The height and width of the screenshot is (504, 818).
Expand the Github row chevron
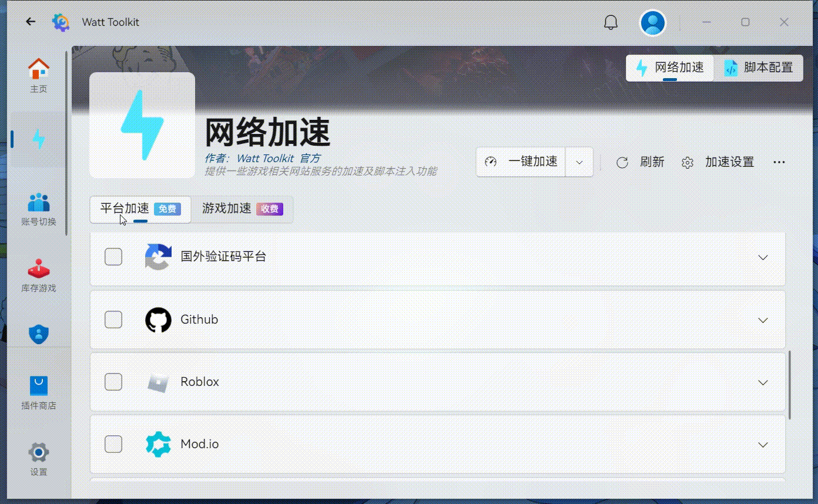point(763,320)
